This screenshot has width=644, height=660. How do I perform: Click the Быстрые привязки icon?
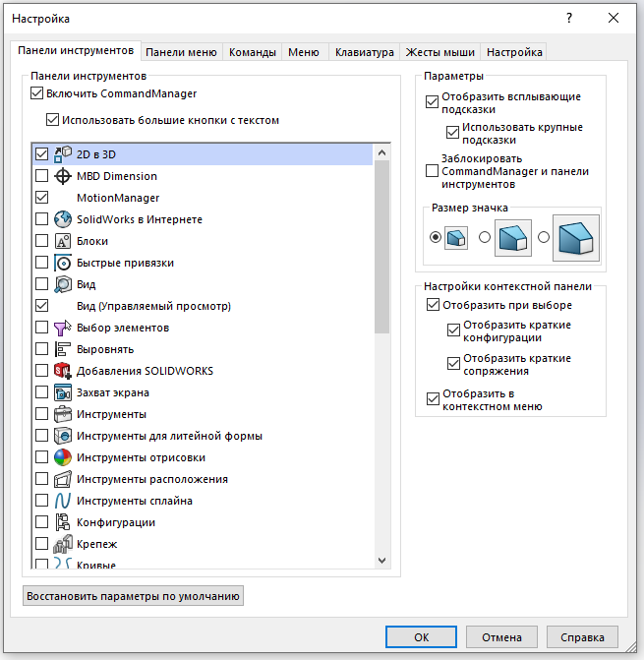pyautogui.click(x=63, y=263)
